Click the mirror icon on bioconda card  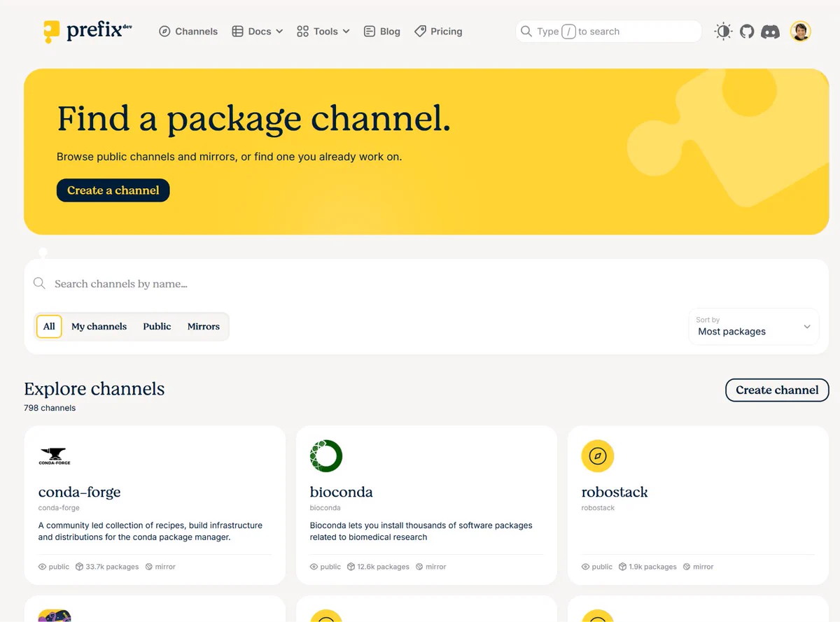pyautogui.click(x=419, y=567)
